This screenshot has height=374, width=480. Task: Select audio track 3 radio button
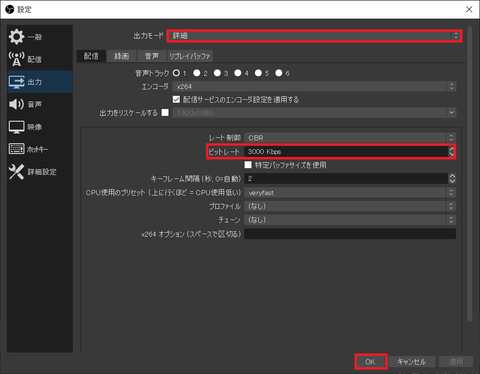coord(217,73)
